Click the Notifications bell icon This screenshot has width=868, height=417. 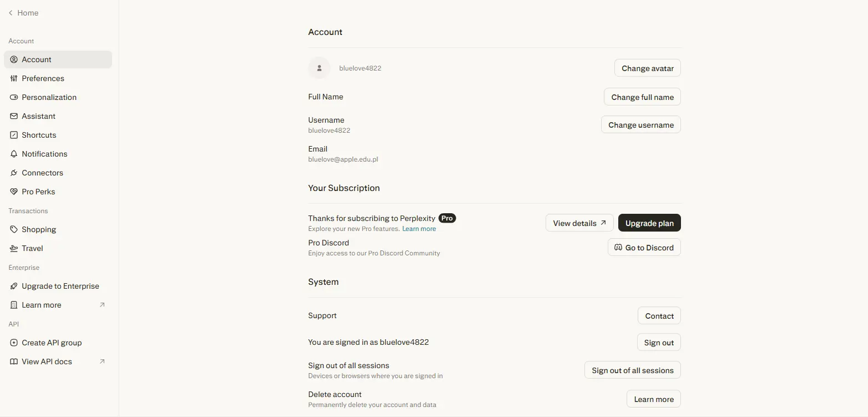[x=14, y=154]
